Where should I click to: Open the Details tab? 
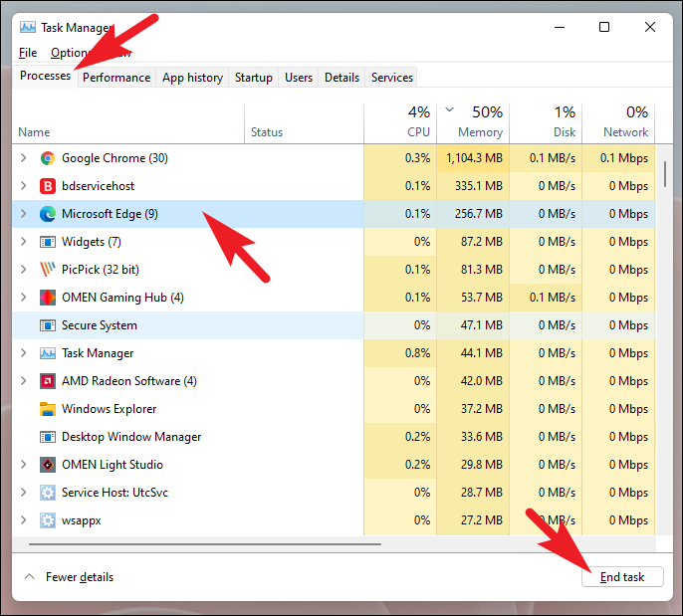coord(341,78)
